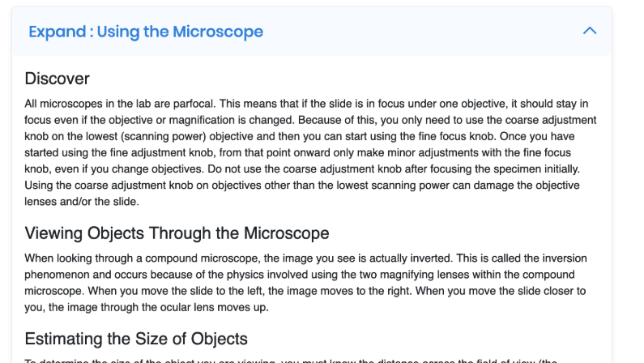Click the 'Viewing Objects Through the Microscope' heading
Viewport: 644px width, 363px height.
pos(177,233)
